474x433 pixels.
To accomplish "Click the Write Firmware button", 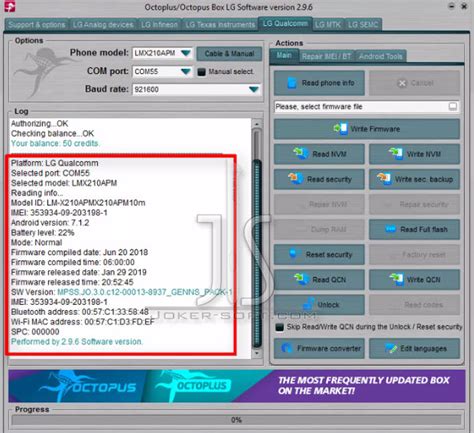I will (367, 129).
